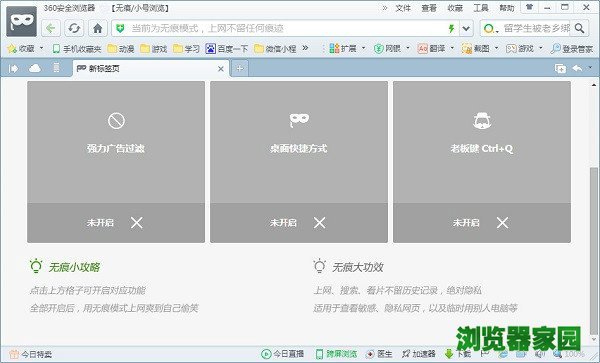
Task: Expand the 网银 dropdown arrow
Action: point(408,49)
